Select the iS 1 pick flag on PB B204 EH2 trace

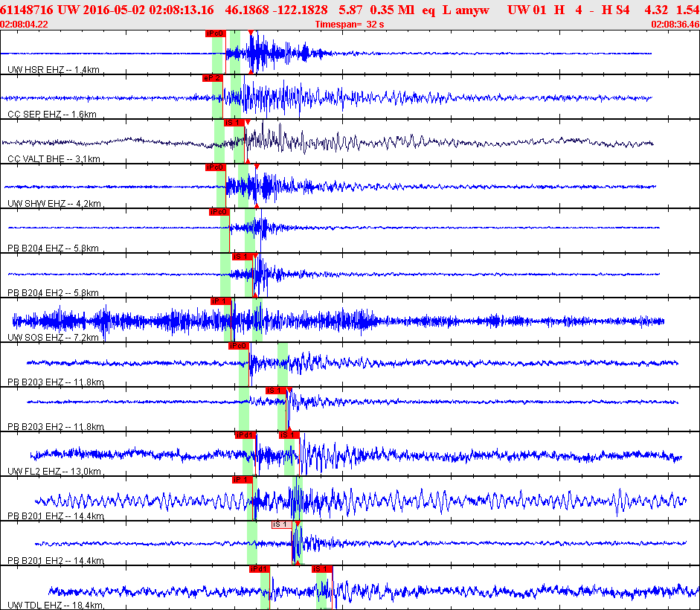(242, 257)
